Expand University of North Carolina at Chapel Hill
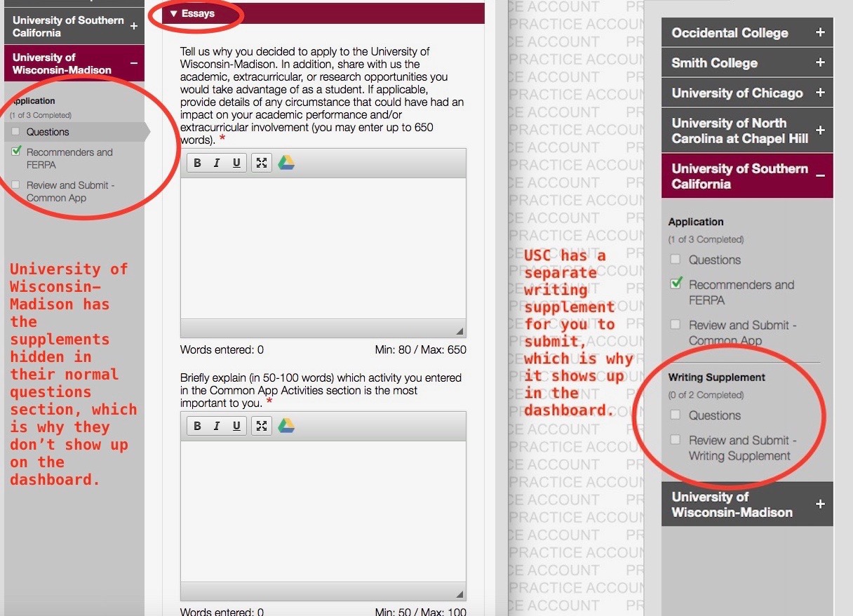 point(747,130)
